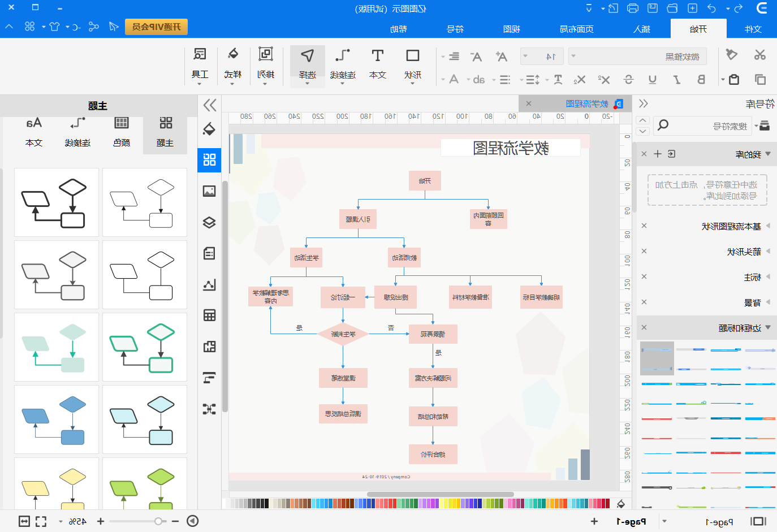777x532 pixels.
Task: Click the Export icon in title bar
Action: click(614, 8)
